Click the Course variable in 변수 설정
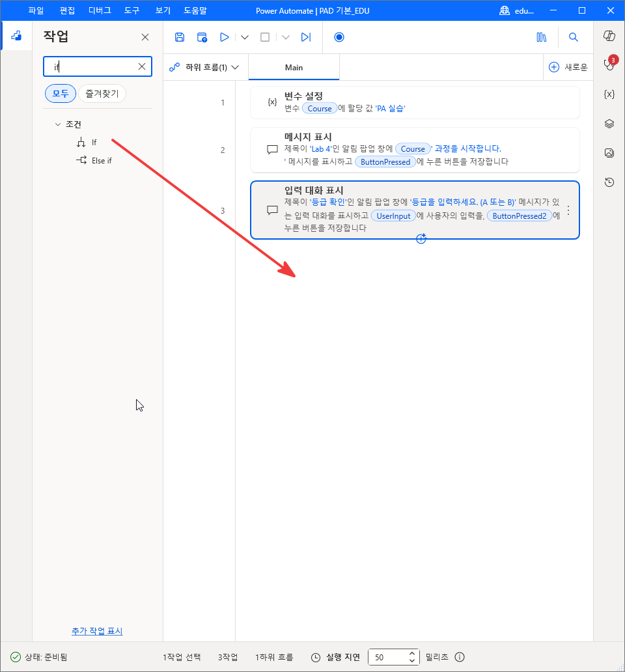 320,109
